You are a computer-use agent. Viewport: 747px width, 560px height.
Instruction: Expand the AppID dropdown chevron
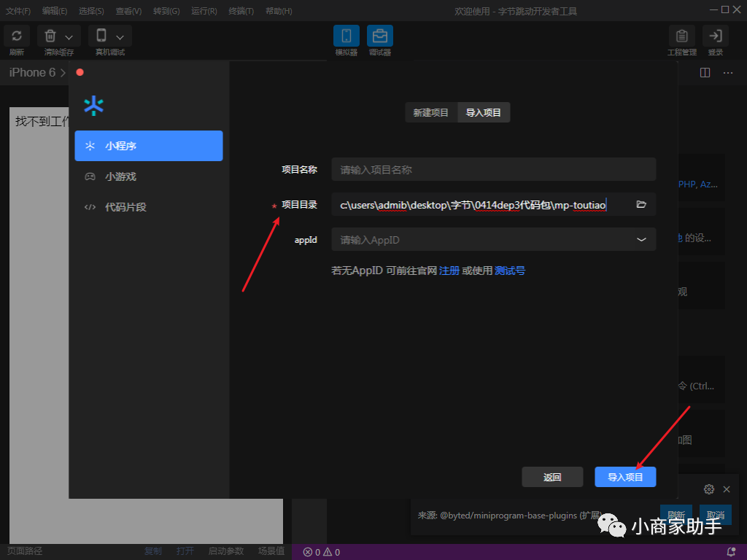click(x=641, y=239)
